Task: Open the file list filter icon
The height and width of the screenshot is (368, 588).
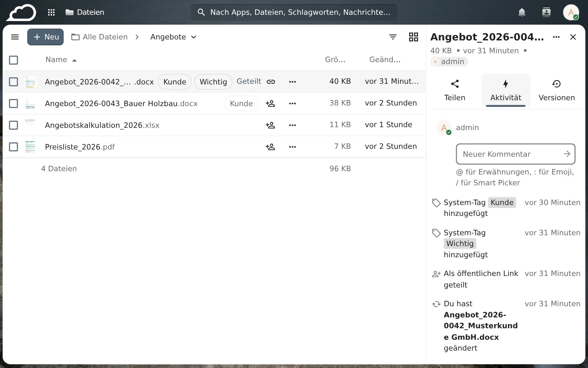Action: click(x=393, y=37)
